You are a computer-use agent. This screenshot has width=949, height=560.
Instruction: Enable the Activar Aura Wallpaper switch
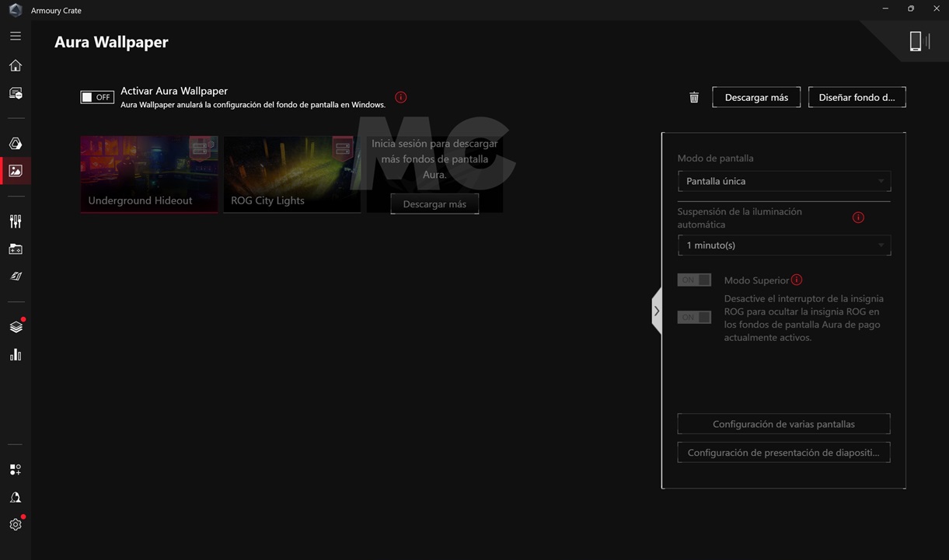coord(97,97)
